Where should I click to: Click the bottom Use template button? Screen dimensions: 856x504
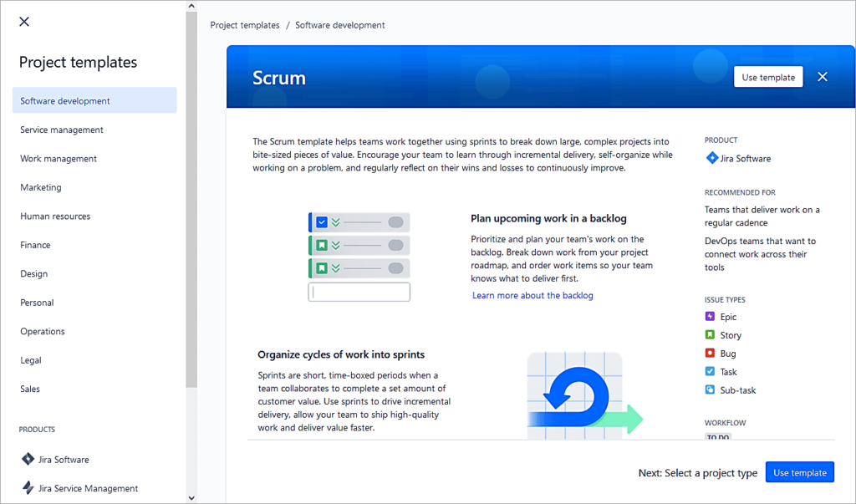click(x=799, y=471)
